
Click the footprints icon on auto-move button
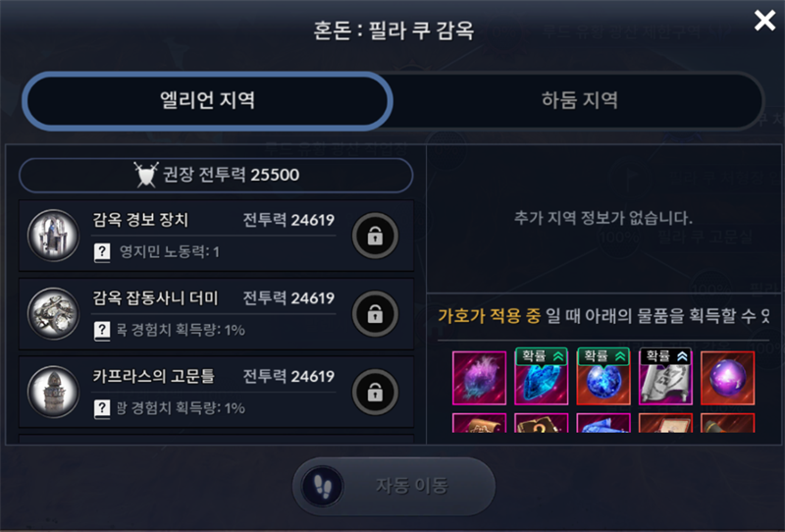(323, 486)
